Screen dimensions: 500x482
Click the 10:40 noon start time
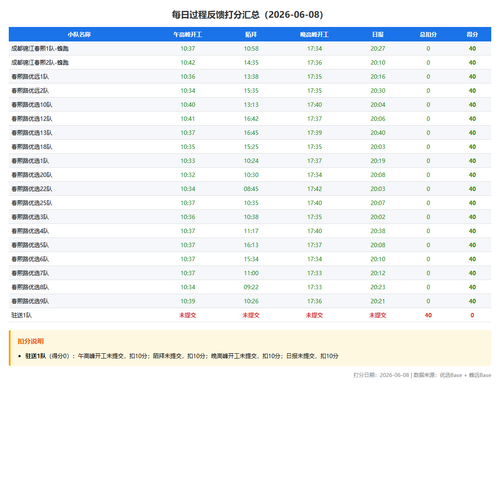click(188, 105)
